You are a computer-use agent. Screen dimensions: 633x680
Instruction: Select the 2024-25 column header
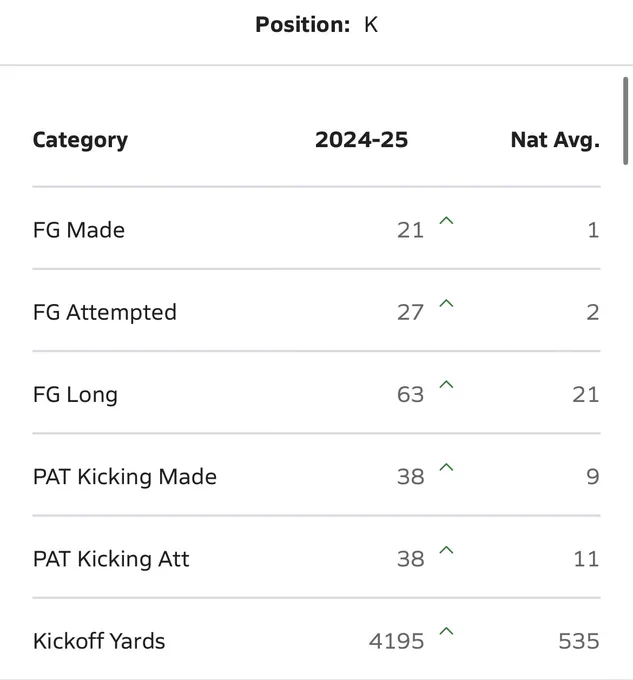click(362, 140)
